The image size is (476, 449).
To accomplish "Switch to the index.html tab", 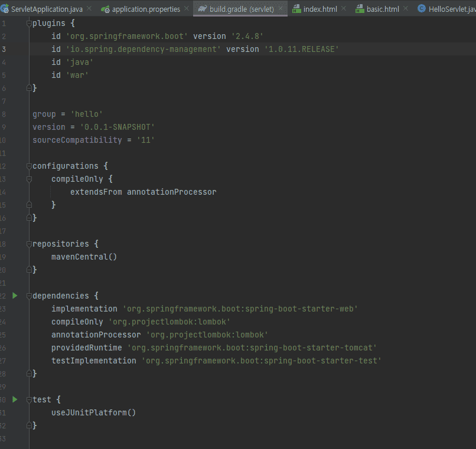I will 320,9.
